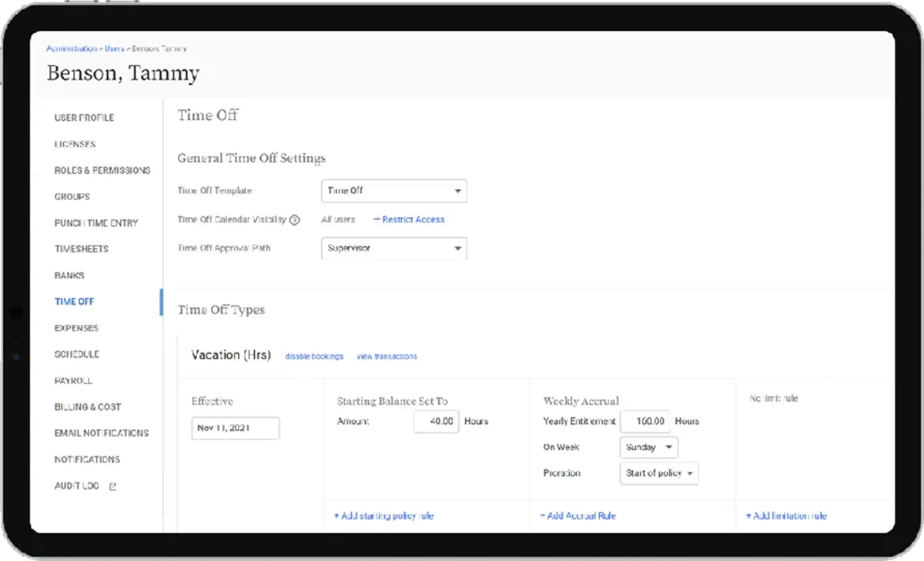Click the Effective date field

(235, 429)
